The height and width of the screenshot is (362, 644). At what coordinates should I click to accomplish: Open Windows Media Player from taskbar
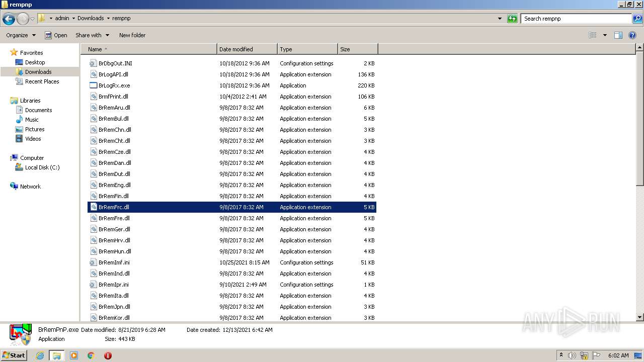tap(74, 355)
